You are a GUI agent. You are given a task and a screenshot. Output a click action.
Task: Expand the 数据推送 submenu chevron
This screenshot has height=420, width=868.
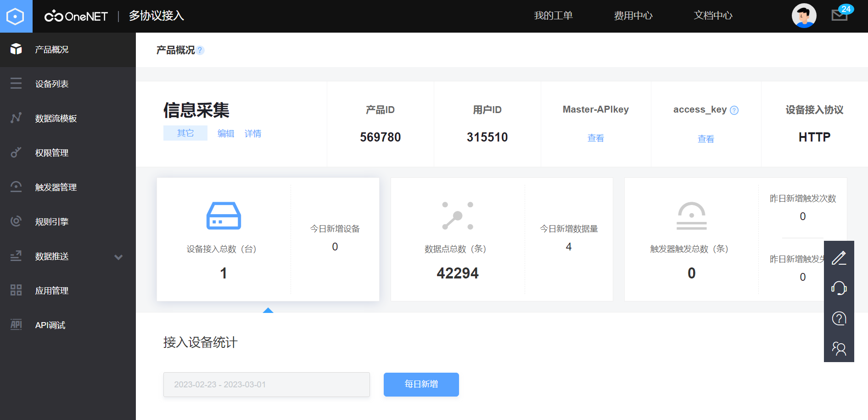[x=118, y=257]
